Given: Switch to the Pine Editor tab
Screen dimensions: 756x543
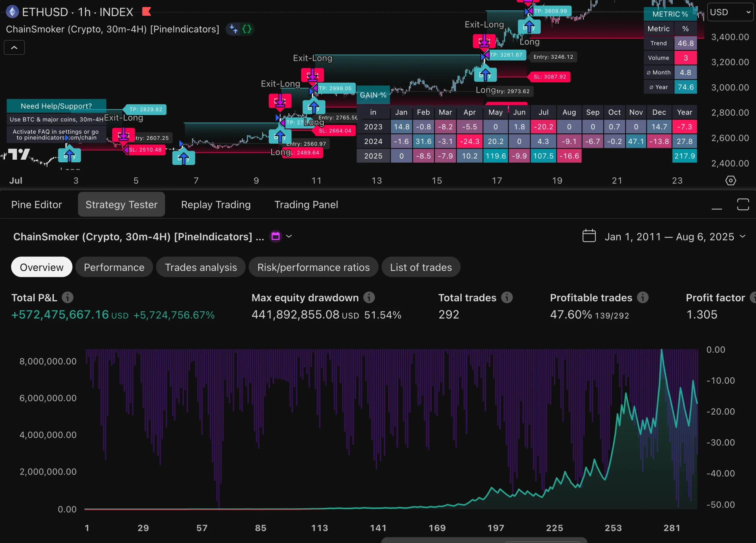Looking at the screenshot, I should pyautogui.click(x=37, y=204).
